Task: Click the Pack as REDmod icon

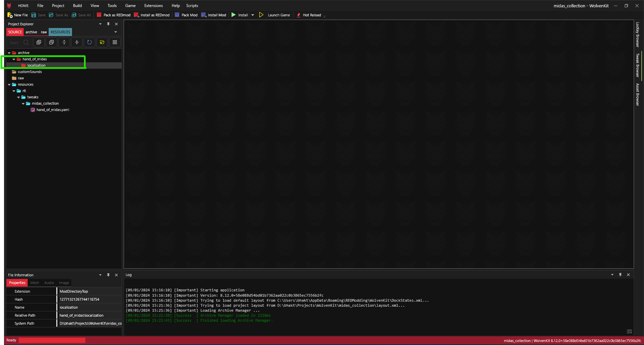Action: pos(99,15)
